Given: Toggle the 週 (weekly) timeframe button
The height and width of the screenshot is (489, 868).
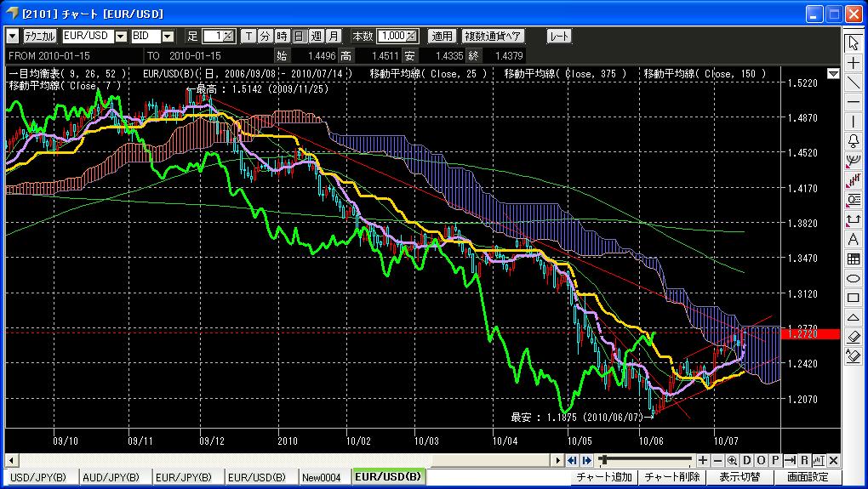Looking at the screenshot, I should 316,37.
